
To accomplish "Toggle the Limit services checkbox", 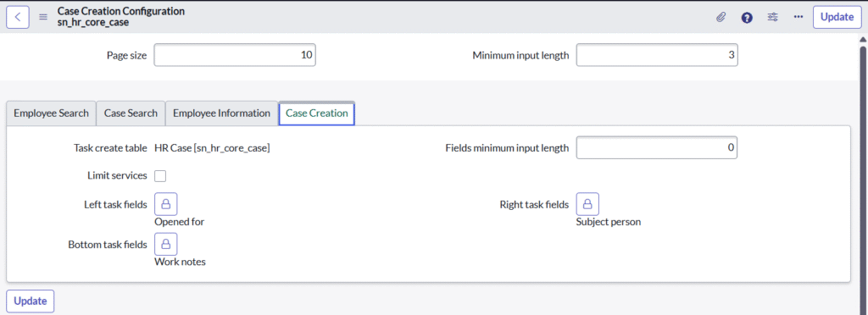I will (160, 176).
